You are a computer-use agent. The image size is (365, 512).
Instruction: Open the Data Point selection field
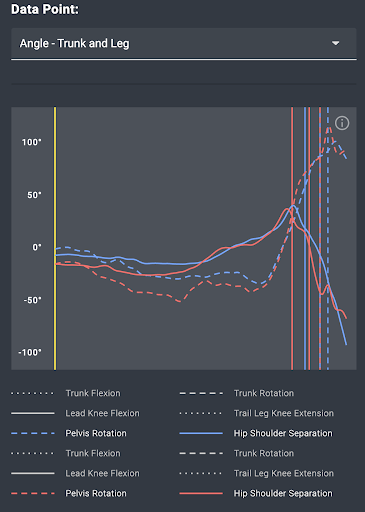pos(184,44)
